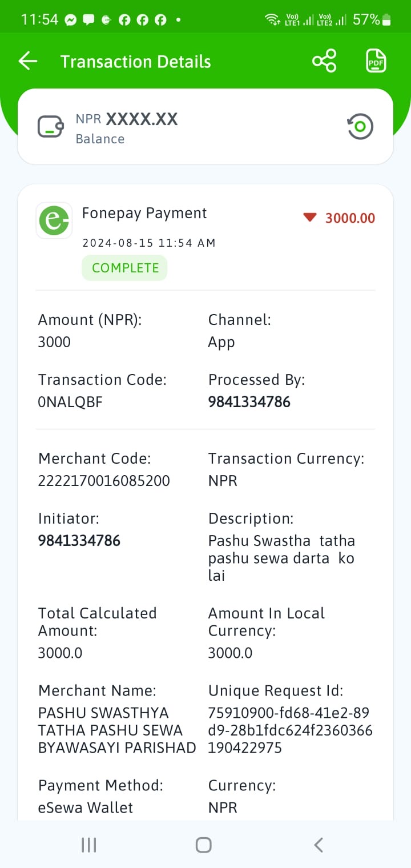Tap the wallet icon beside Balance

(x=51, y=127)
